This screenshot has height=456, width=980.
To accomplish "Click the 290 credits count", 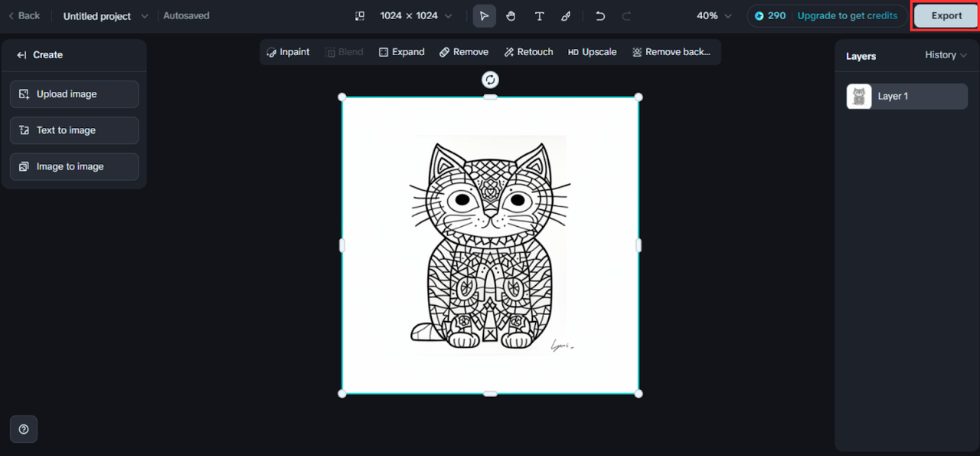I will [x=776, y=16].
